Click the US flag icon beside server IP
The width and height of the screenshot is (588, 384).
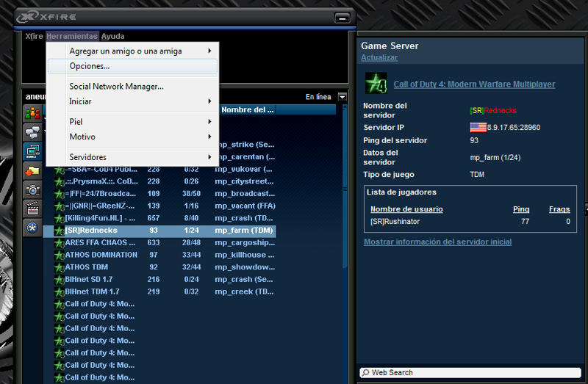[478, 127]
